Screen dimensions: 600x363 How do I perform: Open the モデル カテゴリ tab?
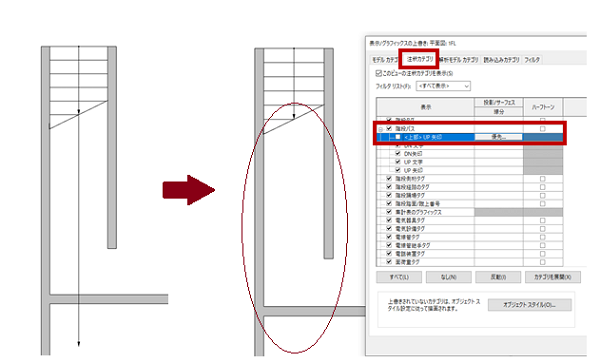(385, 60)
